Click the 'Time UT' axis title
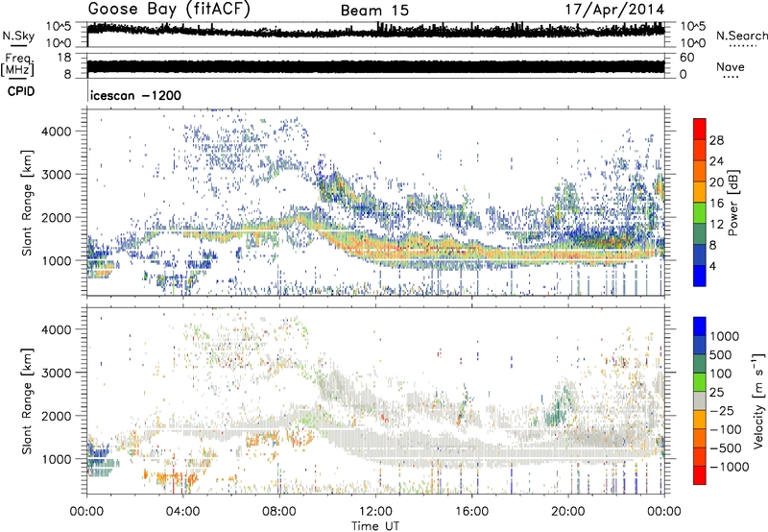Viewport: 768px width, 532px height. pyautogui.click(x=375, y=526)
